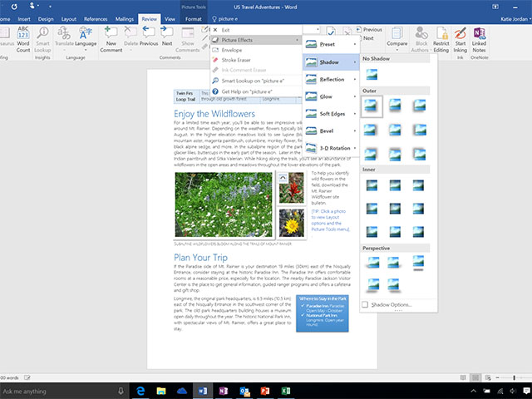Screen dimensions: 532x399
Task: Switch to the Mailings tab
Action: coord(125,19)
